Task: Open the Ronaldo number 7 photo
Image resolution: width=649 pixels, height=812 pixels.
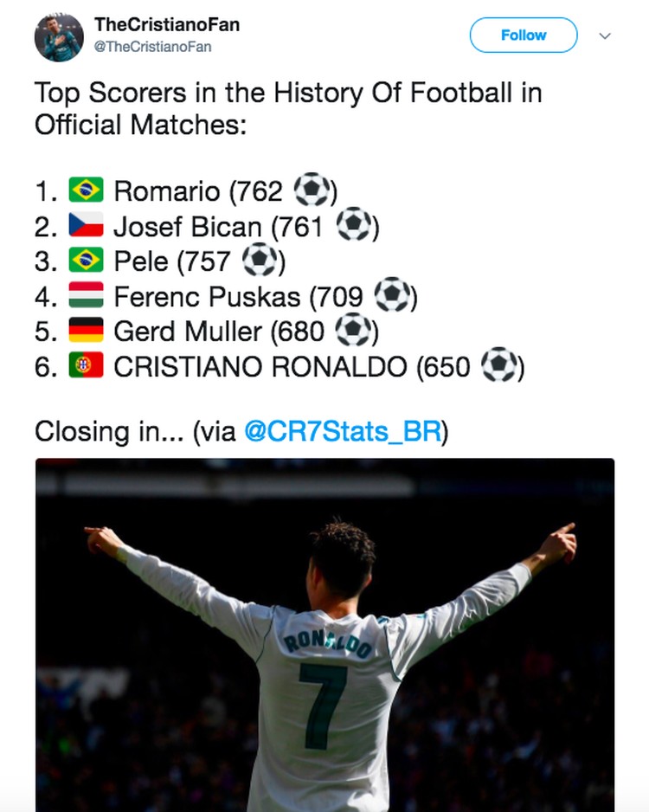Action: [325, 635]
